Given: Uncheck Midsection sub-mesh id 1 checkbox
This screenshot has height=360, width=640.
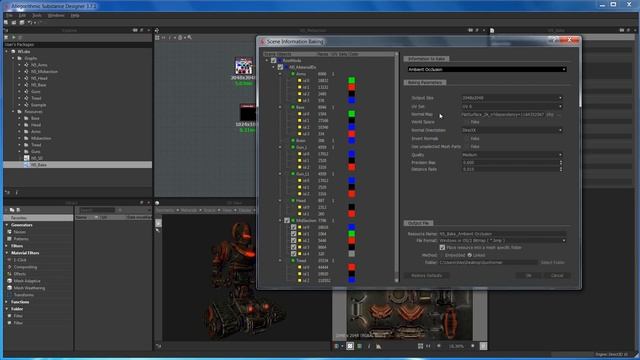Looking at the screenshot, I should [x=293, y=234].
